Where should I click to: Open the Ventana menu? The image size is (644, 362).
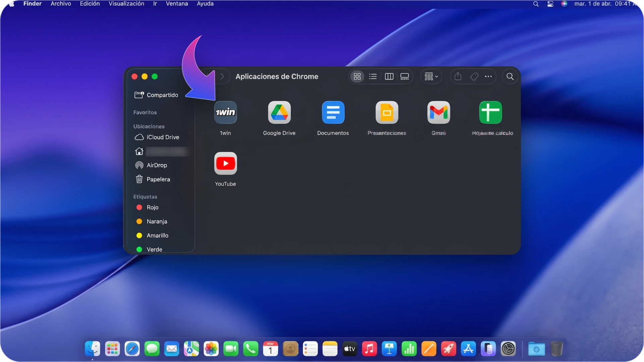(177, 4)
